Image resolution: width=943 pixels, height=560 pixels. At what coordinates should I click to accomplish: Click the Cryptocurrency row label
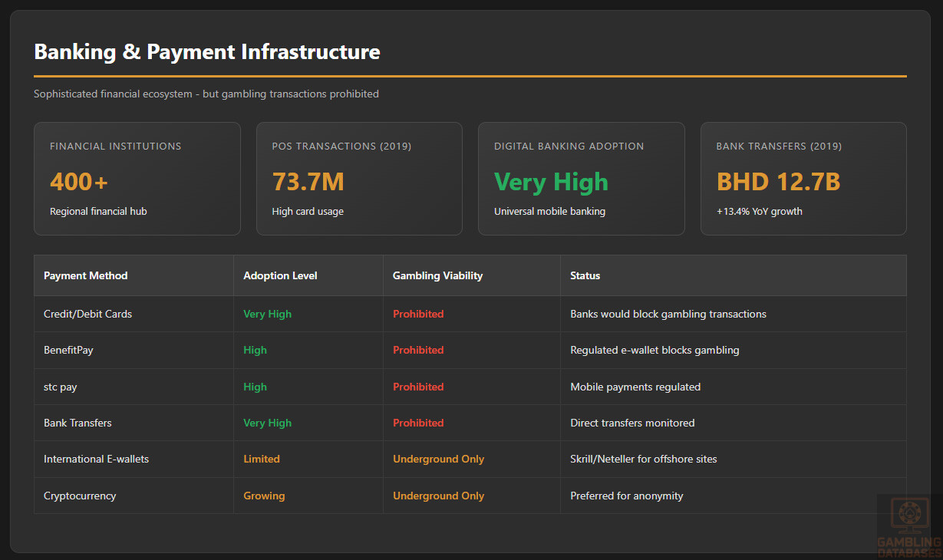[80, 496]
